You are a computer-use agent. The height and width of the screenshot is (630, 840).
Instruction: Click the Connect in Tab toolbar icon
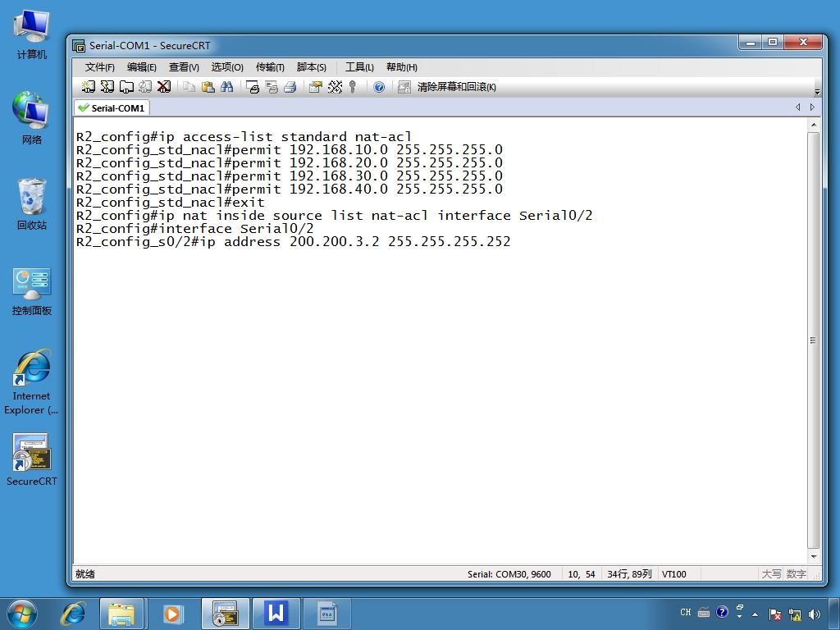pyautogui.click(x=126, y=87)
